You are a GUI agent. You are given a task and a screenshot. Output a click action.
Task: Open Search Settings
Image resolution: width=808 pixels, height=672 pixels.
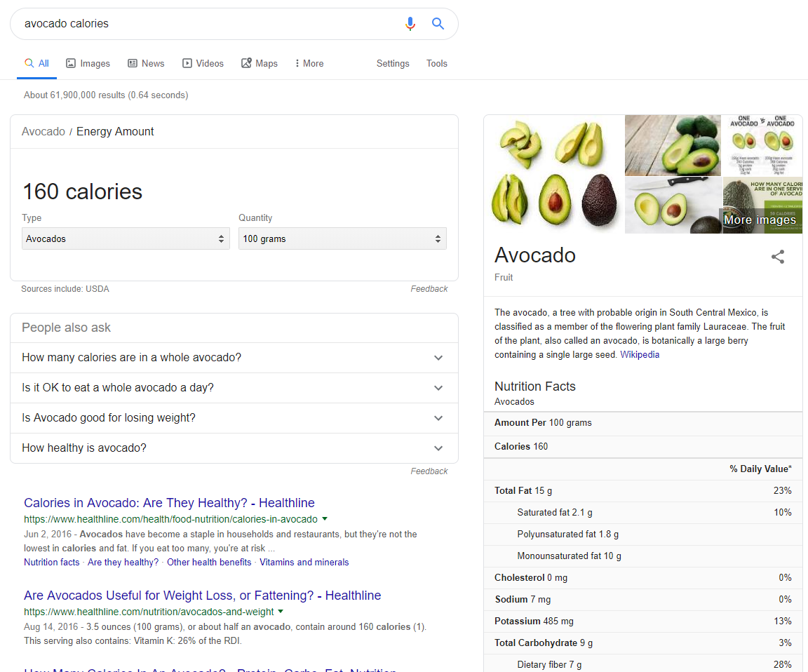tap(393, 63)
